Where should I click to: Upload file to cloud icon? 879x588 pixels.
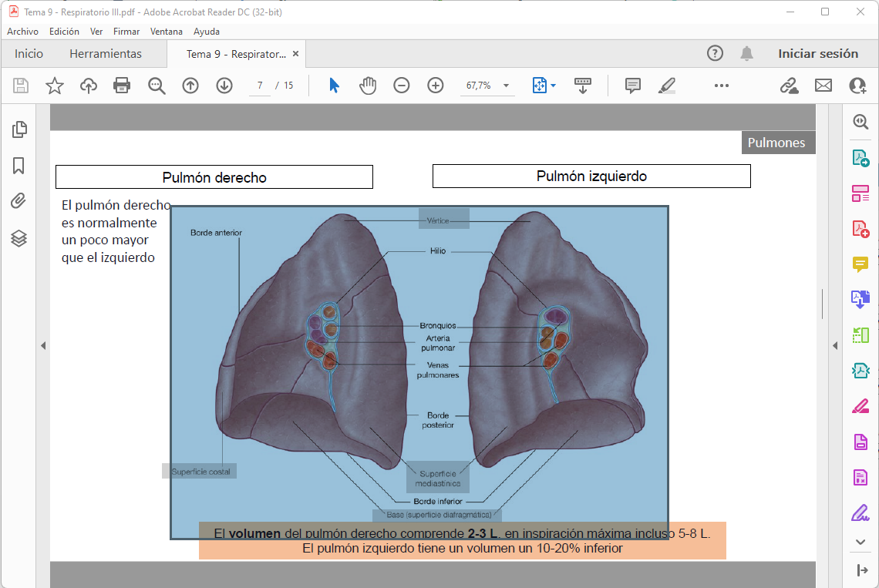pyautogui.click(x=89, y=86)
